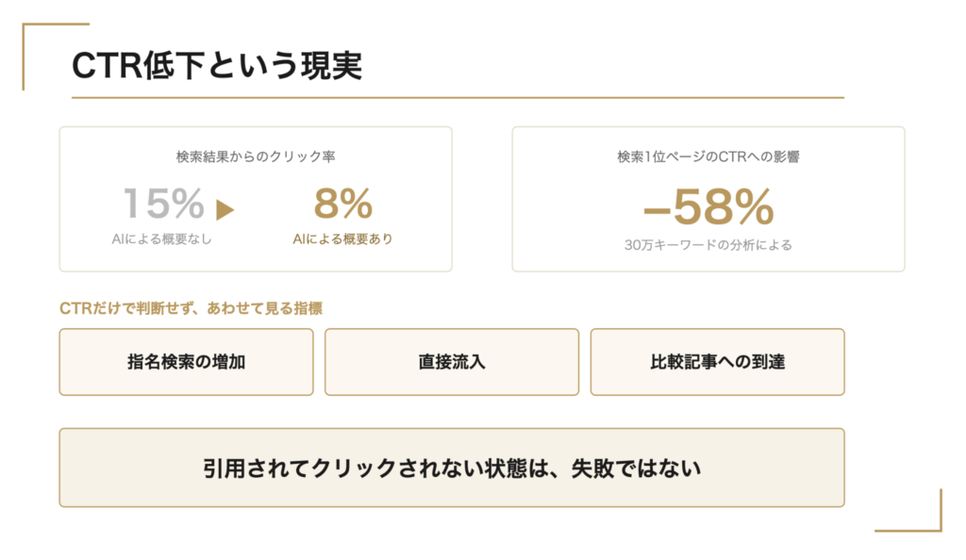Select the 指名検索の増加 box
The height and width of the screenshot is (560, 966).
[186, 362]
